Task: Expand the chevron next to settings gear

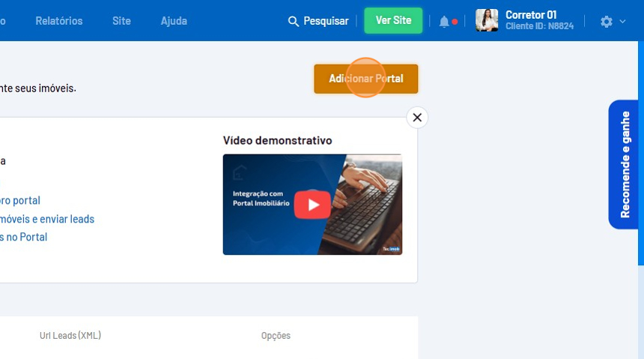Action: click(x=622, y=22)
